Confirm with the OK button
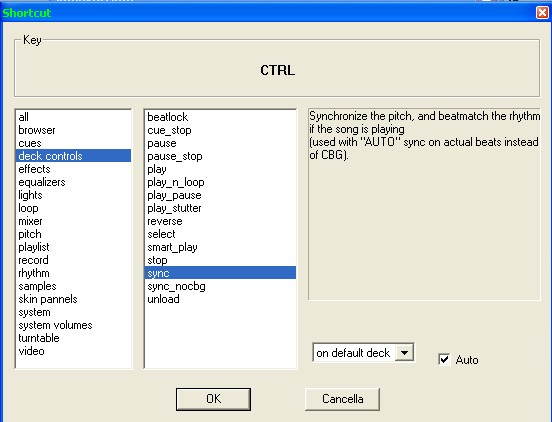The height and width of the screenshot is (422, 552). point(213,399)
